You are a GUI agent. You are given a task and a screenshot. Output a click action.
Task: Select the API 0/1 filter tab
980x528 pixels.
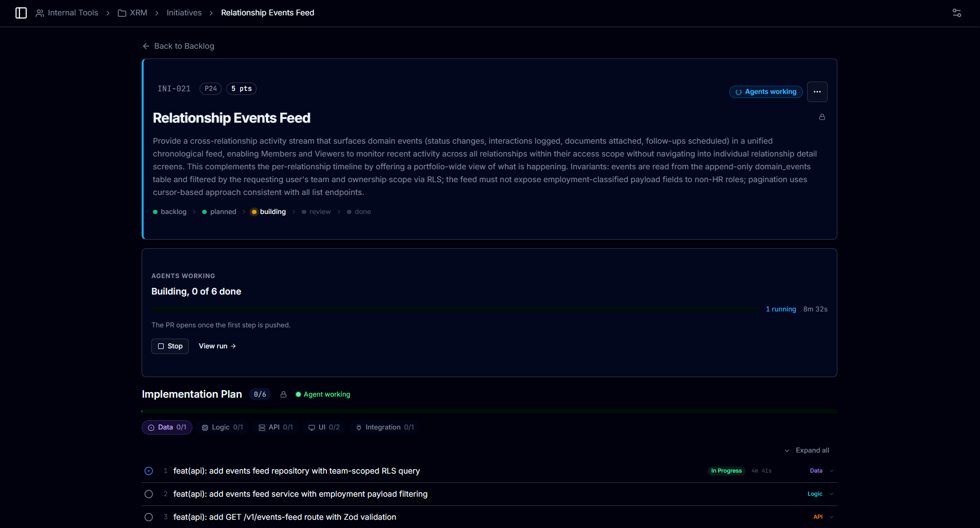[x=276, y=427]
